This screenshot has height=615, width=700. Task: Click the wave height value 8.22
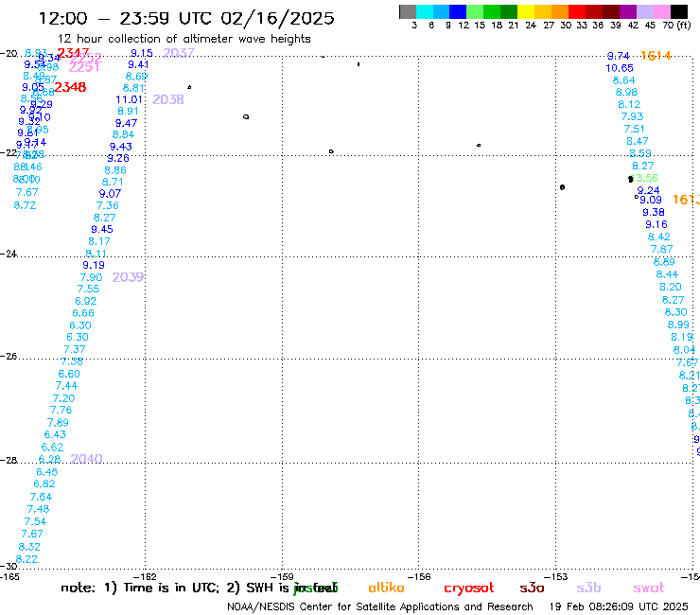26,559
